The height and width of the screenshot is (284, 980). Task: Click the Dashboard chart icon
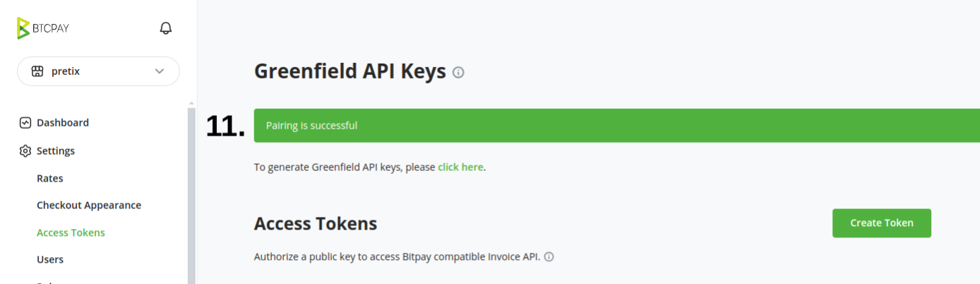click(x=25, y=123)
